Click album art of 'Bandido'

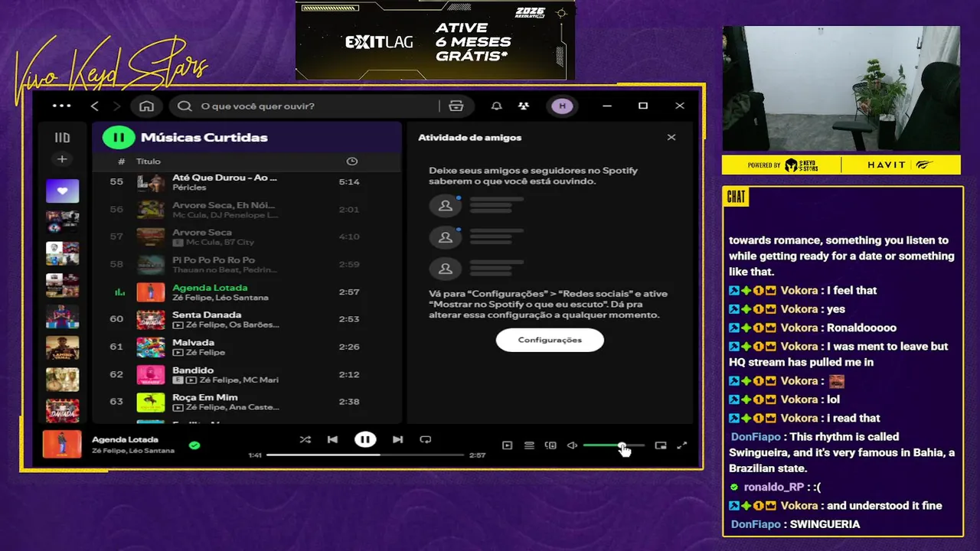[x=151, y=375]
